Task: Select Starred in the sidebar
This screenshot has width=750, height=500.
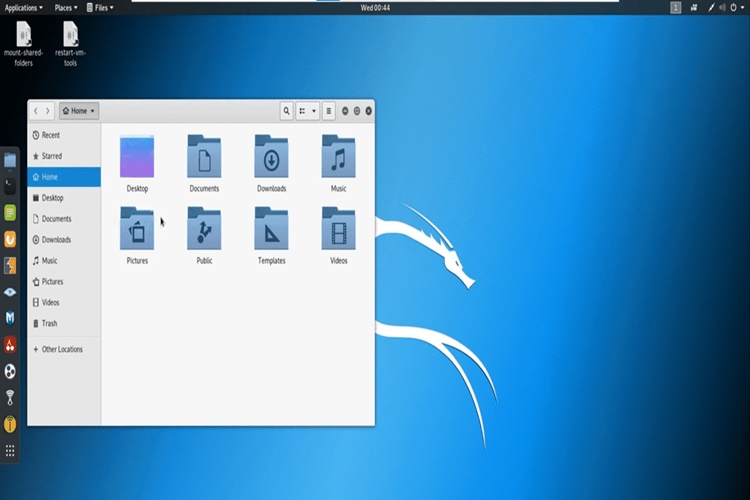Action: pyautogui.click(x=64, y=156)
